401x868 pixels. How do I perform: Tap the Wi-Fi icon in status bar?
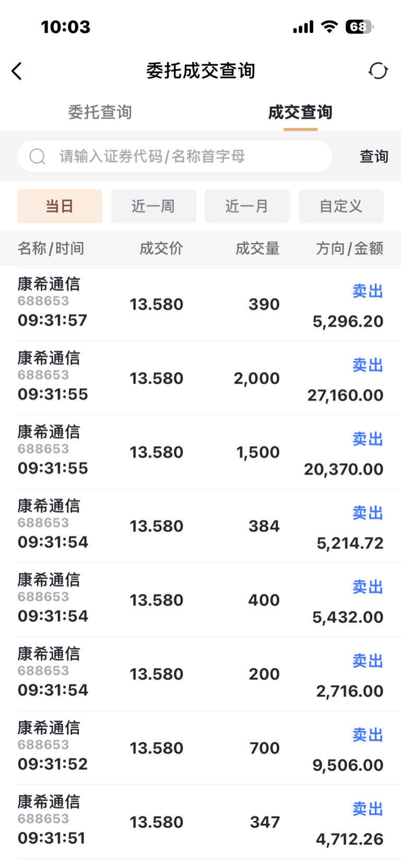[x=329, y=27]
